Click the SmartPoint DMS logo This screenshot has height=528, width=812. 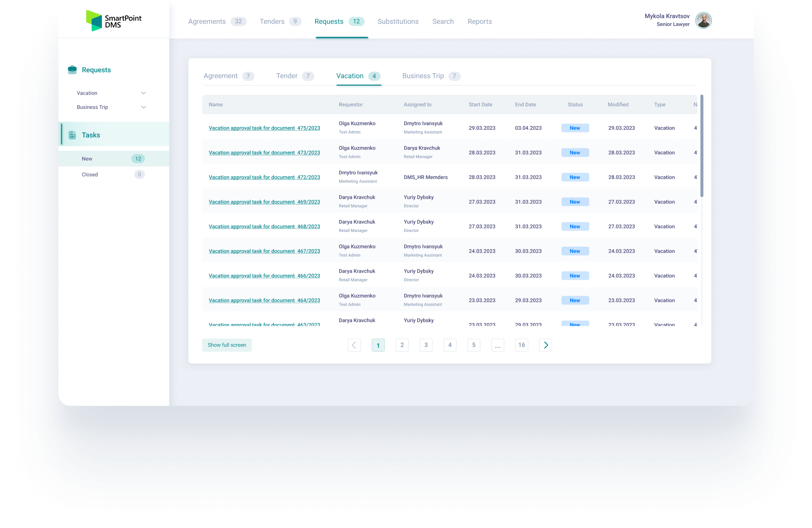[114, 20]
